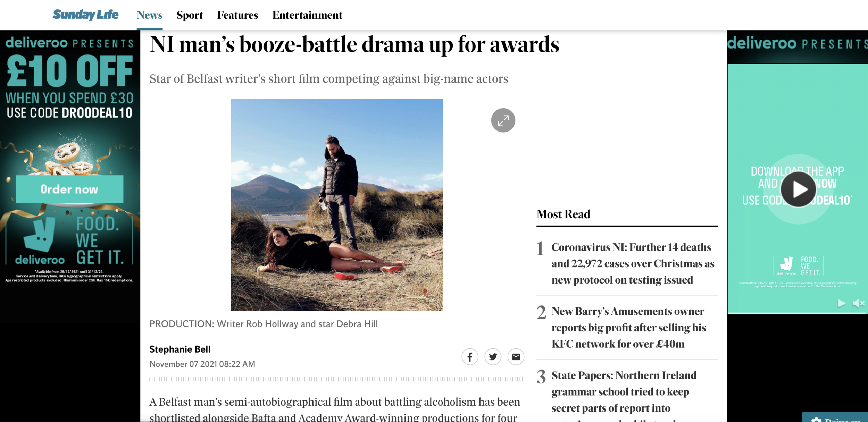This screenshot has width=868, height=422.
Task: Go to Features section
Action: coord(237,15)
